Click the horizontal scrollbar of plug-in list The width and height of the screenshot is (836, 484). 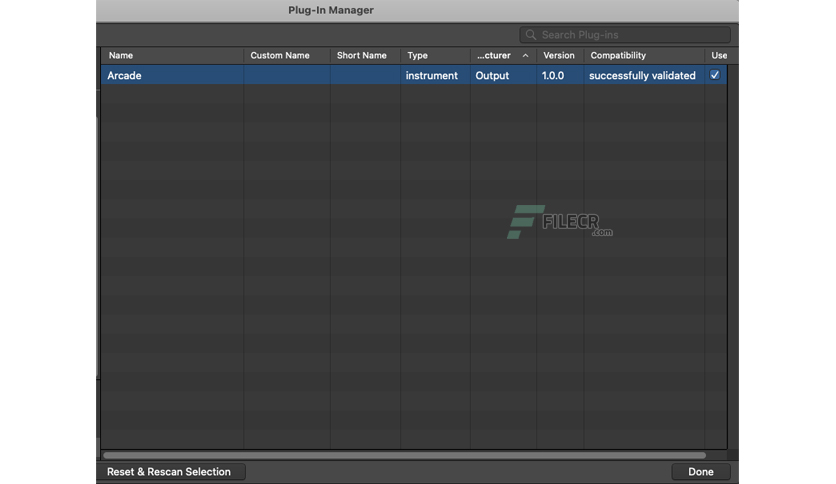click(404, 455)
